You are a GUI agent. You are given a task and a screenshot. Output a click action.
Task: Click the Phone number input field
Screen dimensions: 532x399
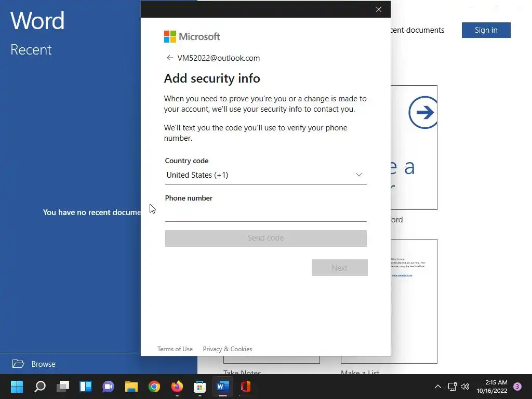[x=265, y=213]
